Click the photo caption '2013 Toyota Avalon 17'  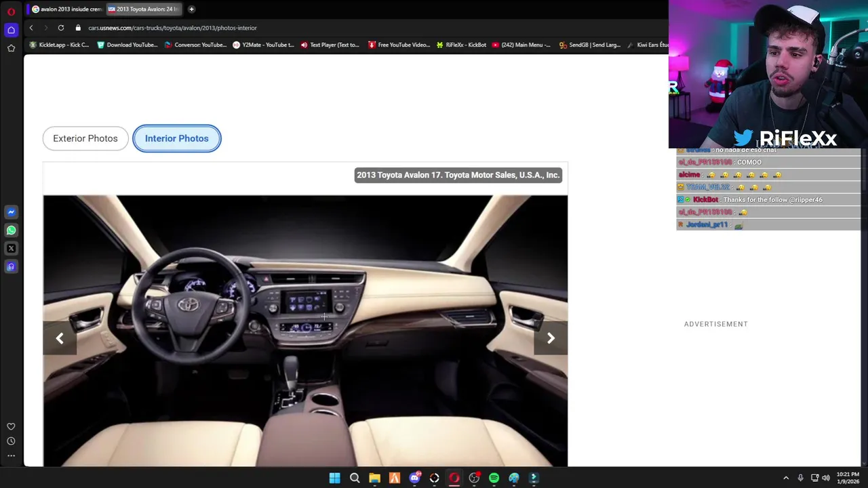point(458,175)
